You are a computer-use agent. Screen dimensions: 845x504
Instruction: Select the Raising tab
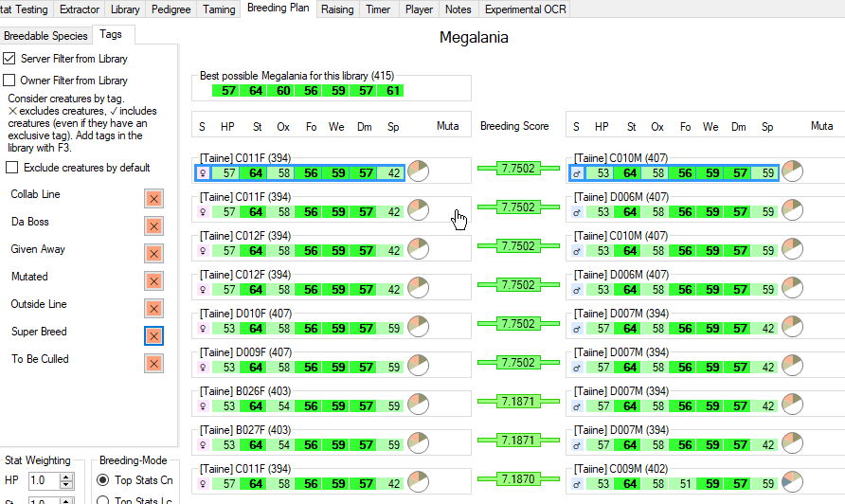(337, 9)
